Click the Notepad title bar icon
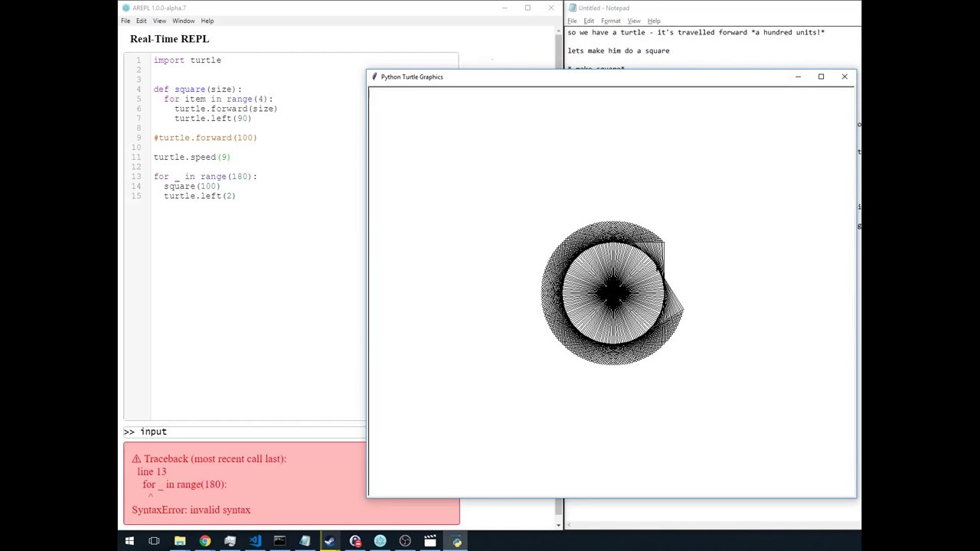 (572, 8)
